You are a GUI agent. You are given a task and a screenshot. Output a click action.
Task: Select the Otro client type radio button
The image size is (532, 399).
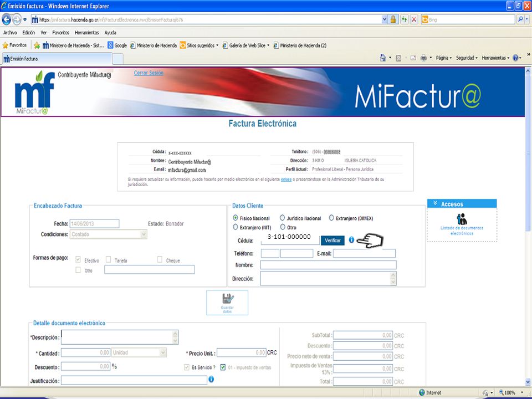click(283, 227)
